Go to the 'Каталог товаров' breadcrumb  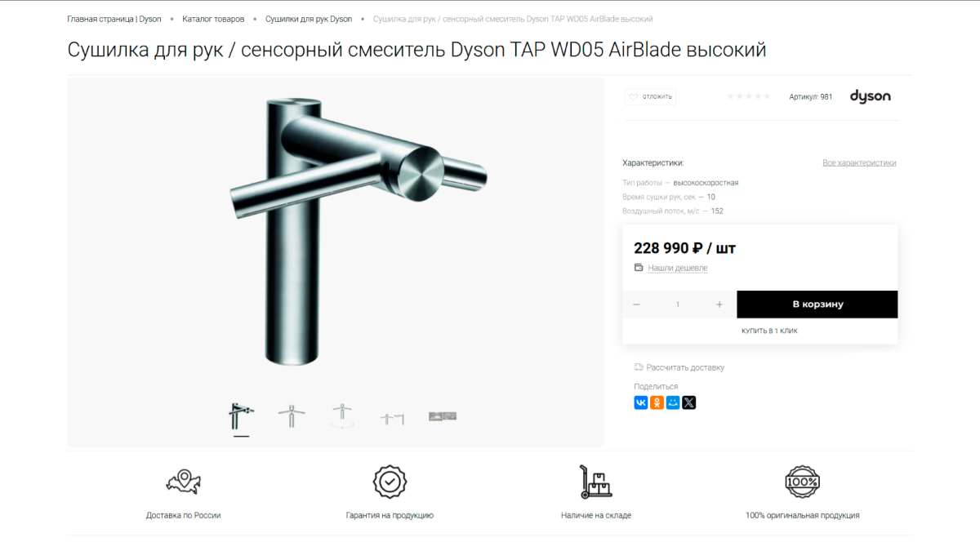pyautogui.click(x=213, y=19)
